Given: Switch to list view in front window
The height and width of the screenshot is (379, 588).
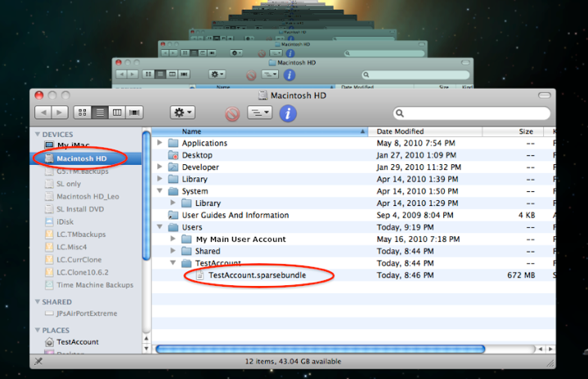Looking at the screenshot, I should pyautogui.click(x=100, y=113).
